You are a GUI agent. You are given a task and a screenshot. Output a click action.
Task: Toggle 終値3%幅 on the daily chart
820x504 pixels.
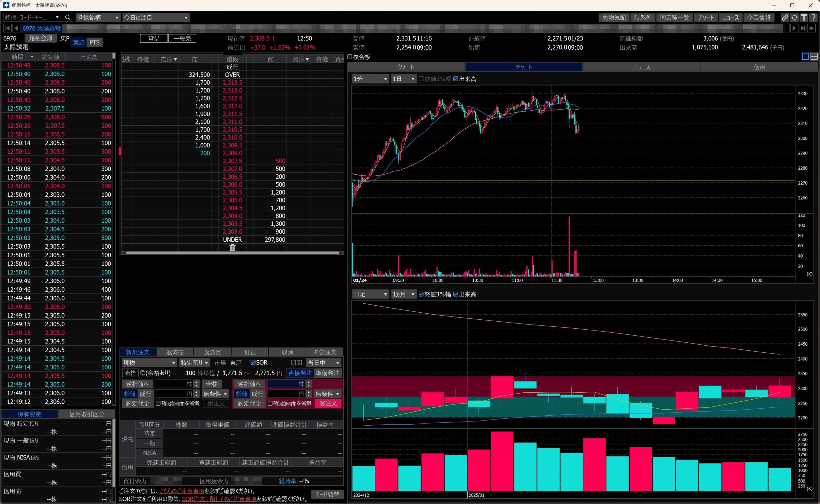421,294
